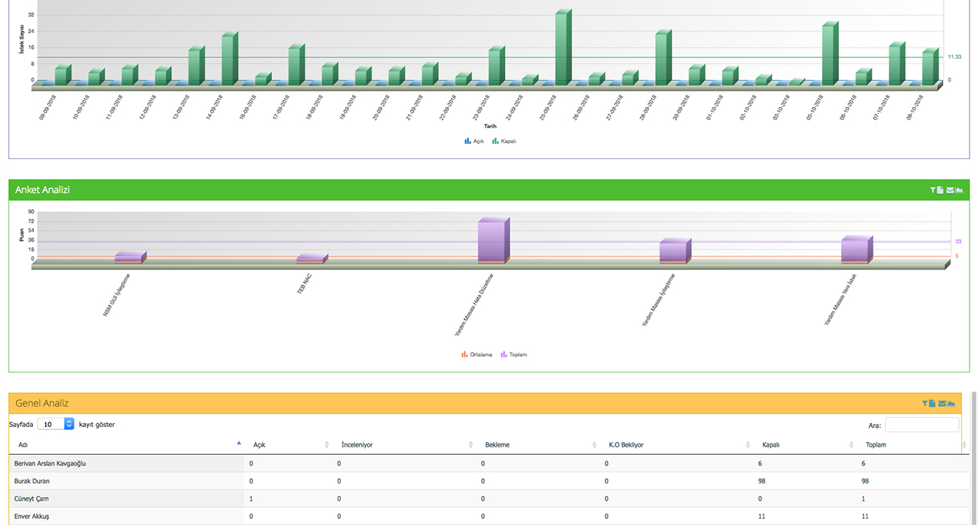Select the Berivan Arslan Kavgaoğlu row name
The width and height of the screenshot is (980, 525).
coord(51,463)
